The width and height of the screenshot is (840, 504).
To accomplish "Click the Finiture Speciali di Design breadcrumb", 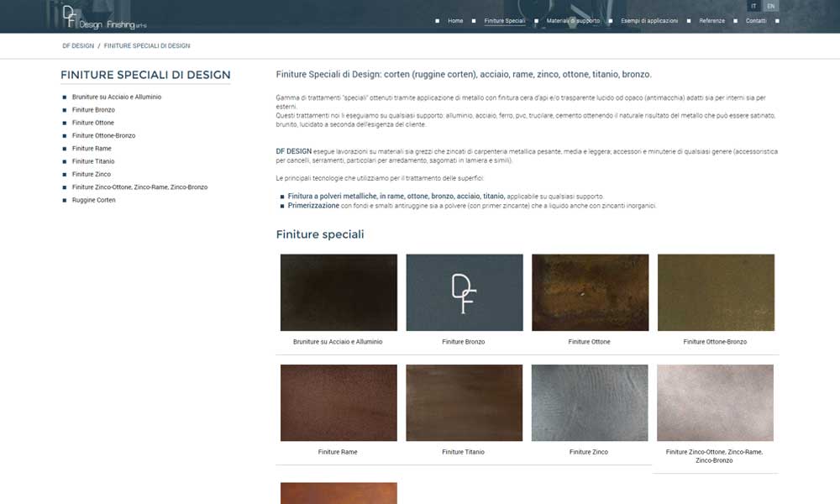I will [x=147, y=46].
